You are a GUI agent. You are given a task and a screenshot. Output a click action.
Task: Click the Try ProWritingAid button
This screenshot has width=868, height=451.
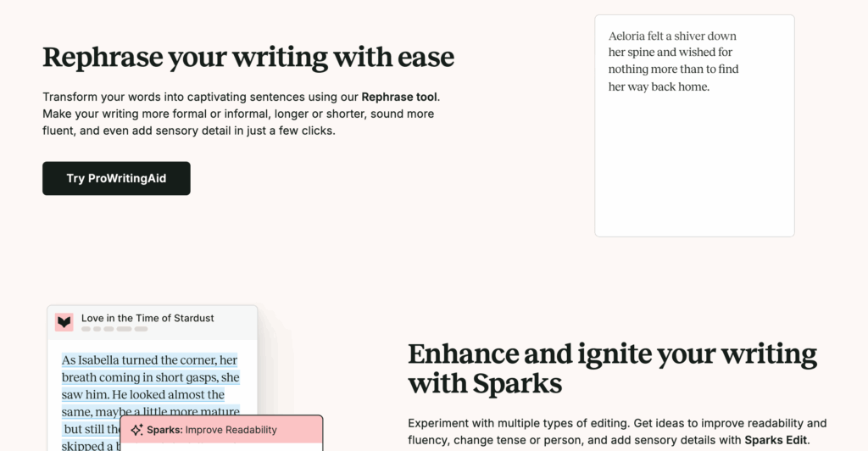pos(116,178)
